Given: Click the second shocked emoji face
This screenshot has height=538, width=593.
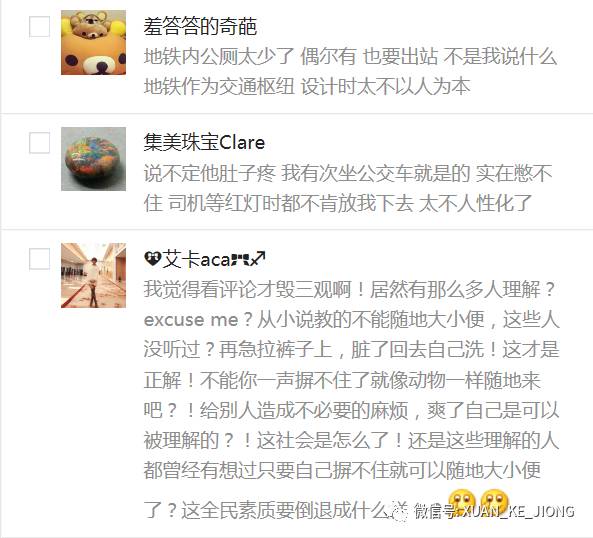Looking at the screenshot, I should click(495, 501).
